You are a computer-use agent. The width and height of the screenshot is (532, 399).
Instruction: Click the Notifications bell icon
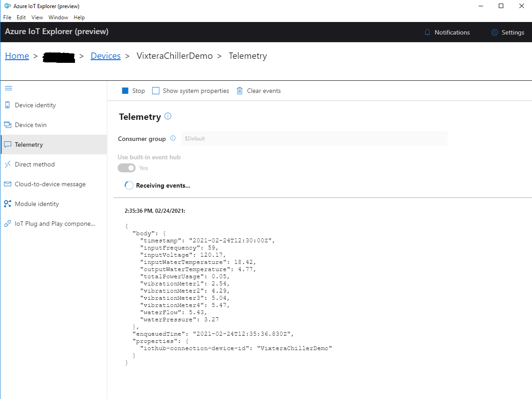point(427,32)
